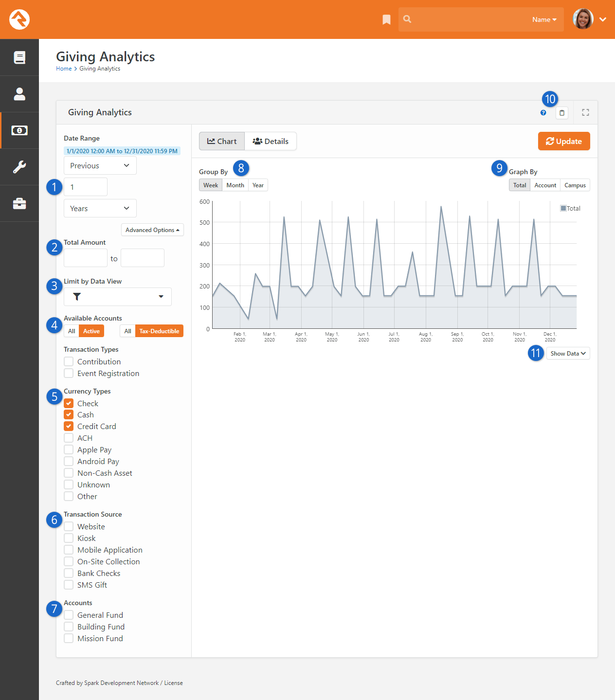Open the Years time unit dropdown
The image size is (615, 700).
(x=100, y=208)
